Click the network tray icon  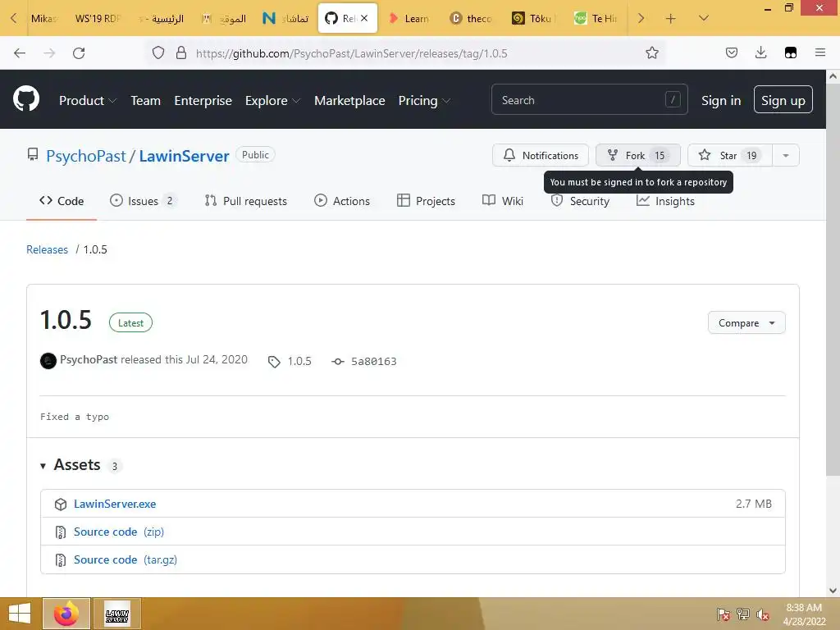(743, 614)
